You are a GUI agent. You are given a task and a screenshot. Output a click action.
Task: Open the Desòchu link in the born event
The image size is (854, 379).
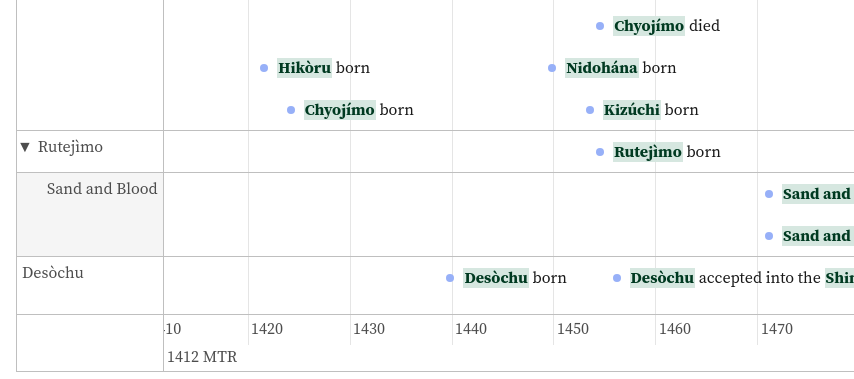[496, 278]
